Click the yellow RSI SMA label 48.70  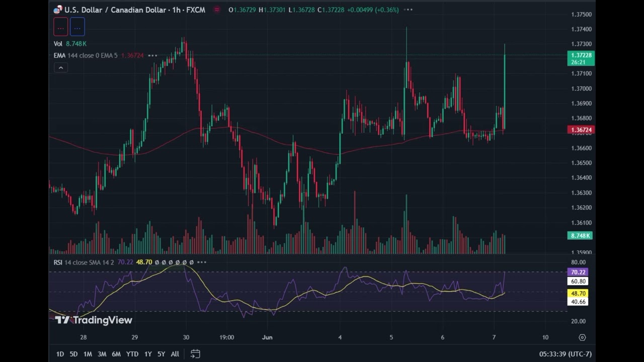pyautogui.click(x=578, y=293)
